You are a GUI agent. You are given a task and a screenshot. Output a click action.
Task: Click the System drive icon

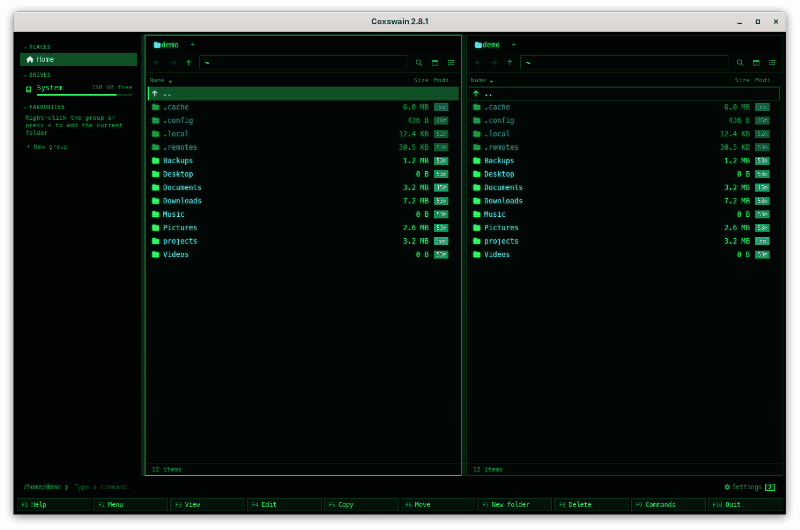[x=29, y=89]
